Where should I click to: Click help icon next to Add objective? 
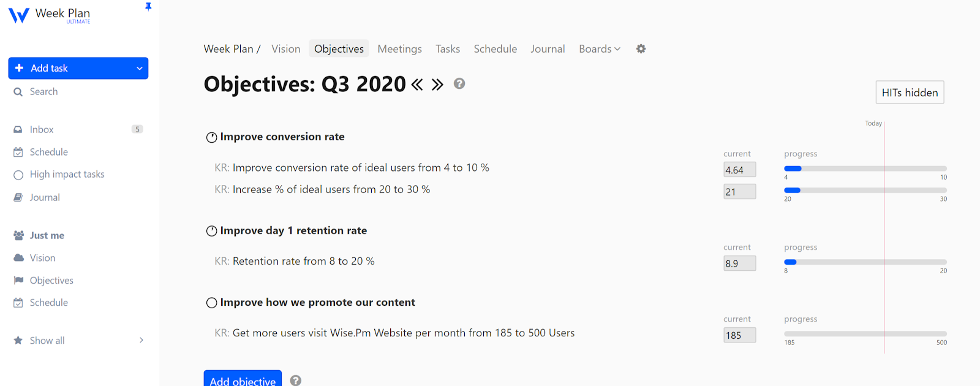(x=295, y=380)
